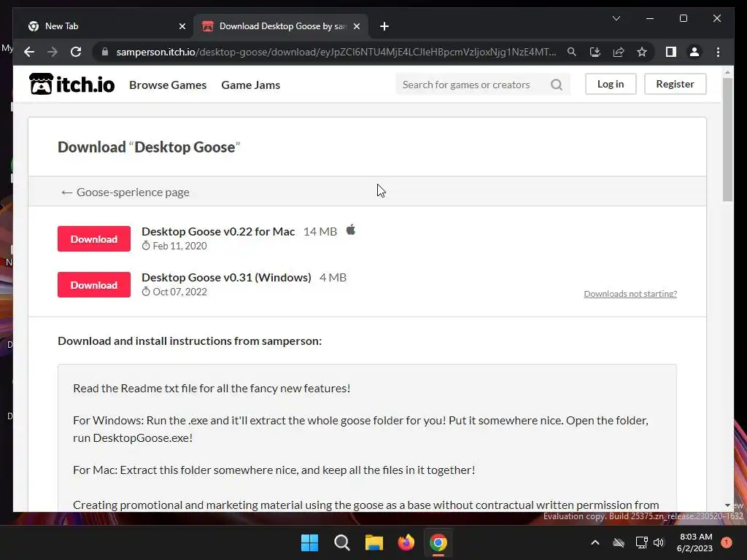Click the Downloads not starting? link

(x=630, y=294)
